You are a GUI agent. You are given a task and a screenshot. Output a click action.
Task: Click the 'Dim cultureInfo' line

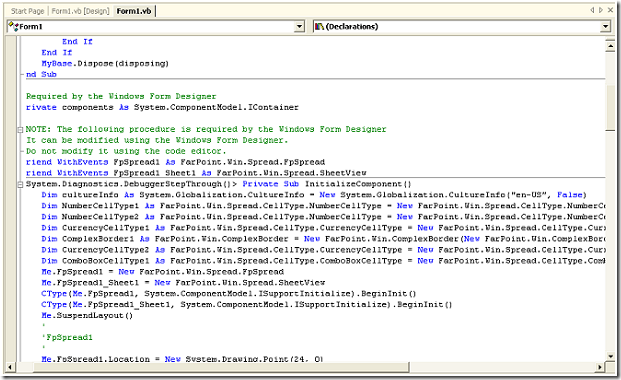(x=314, y=195)
